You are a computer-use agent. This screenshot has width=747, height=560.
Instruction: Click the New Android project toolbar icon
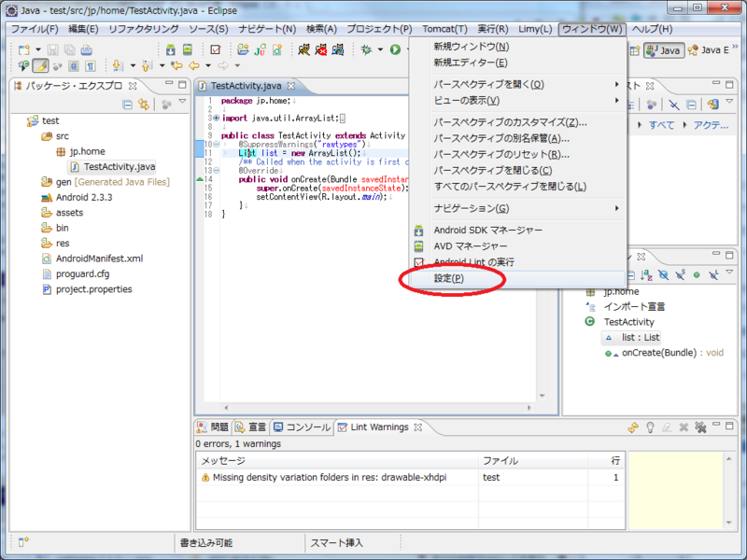pos(243,49)
